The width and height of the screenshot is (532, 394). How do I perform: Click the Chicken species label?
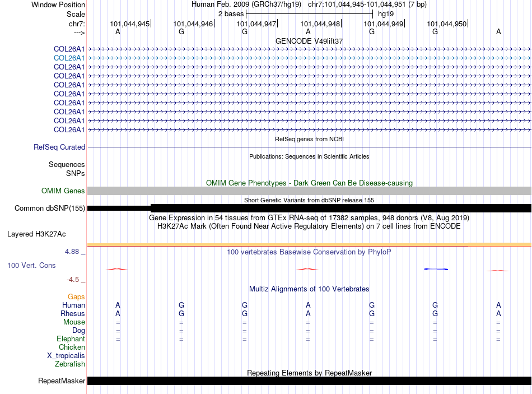pyautogui.click(x=72, y=347)
